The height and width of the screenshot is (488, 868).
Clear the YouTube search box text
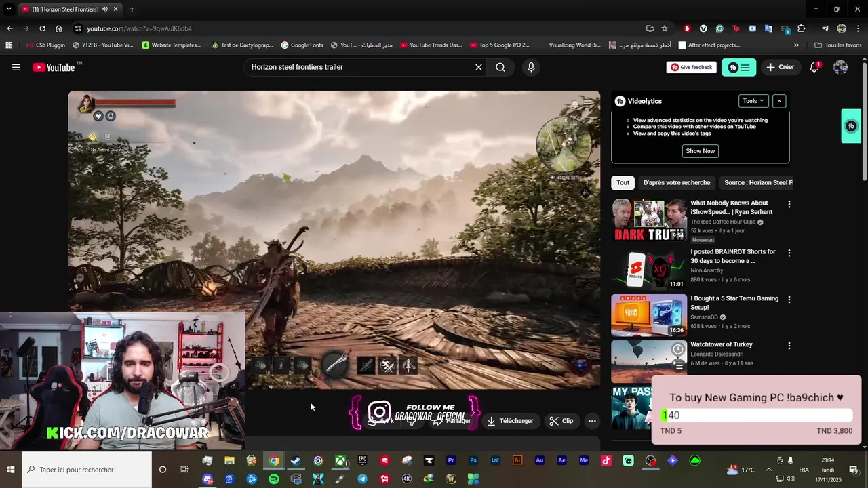478,67
